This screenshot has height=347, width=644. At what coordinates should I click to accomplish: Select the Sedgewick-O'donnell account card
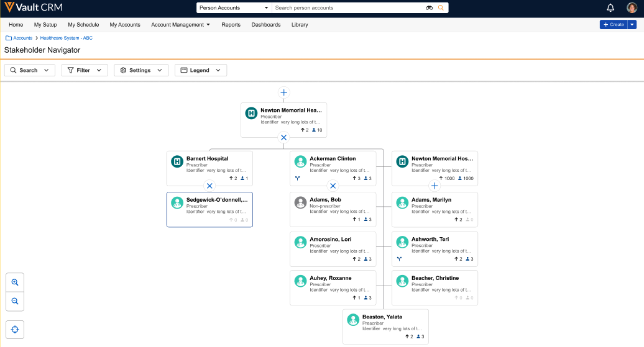tap(209, 209)
